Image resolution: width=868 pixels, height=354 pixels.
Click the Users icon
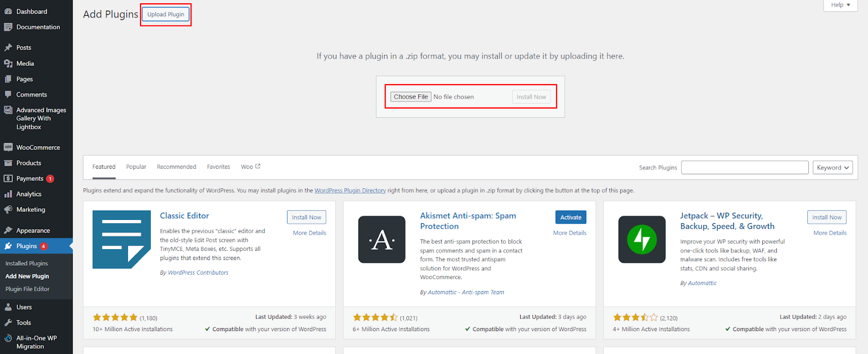click(8, 307)
